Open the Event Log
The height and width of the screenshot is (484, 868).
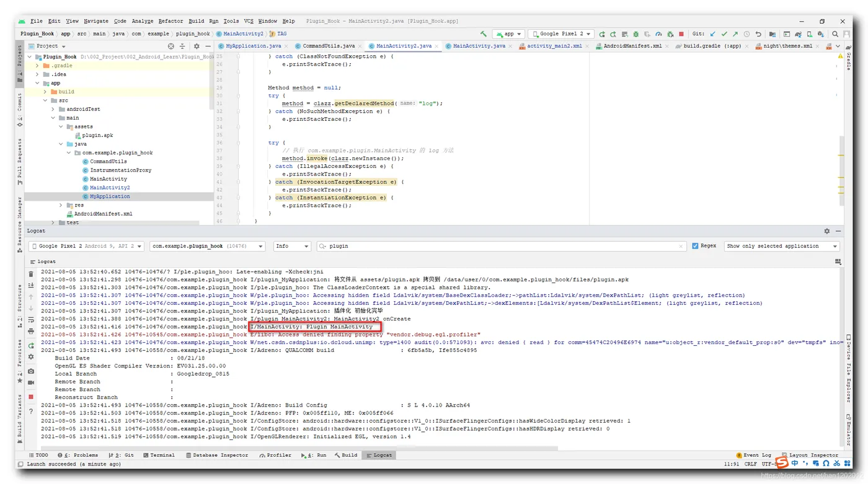pyautogui.click(x=753, y=455)
